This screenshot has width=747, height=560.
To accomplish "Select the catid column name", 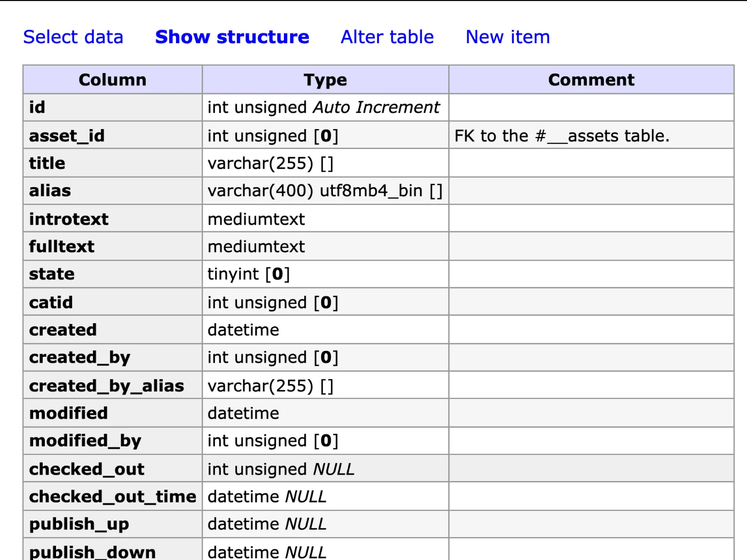I will pyautogui.click(x=51, y=302).
